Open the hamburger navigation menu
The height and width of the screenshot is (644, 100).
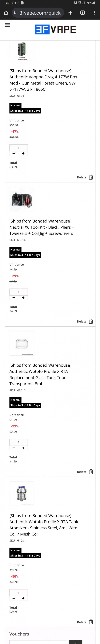point(7,25)
